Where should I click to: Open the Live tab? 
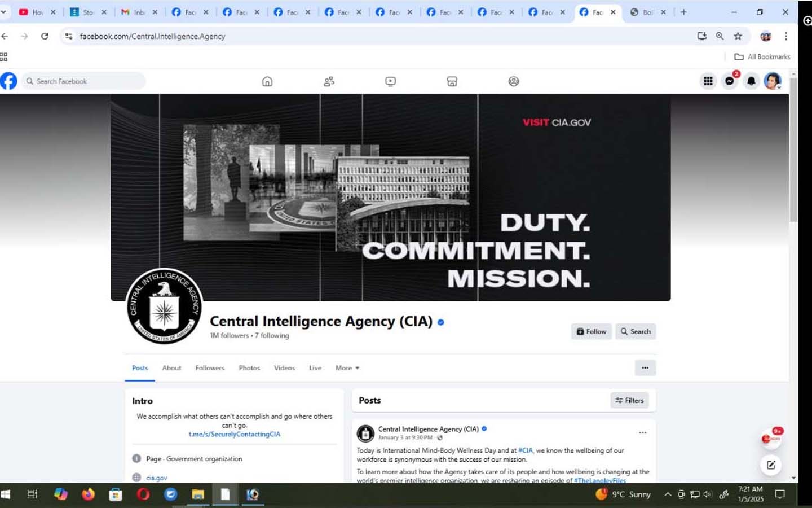[315, 368]
